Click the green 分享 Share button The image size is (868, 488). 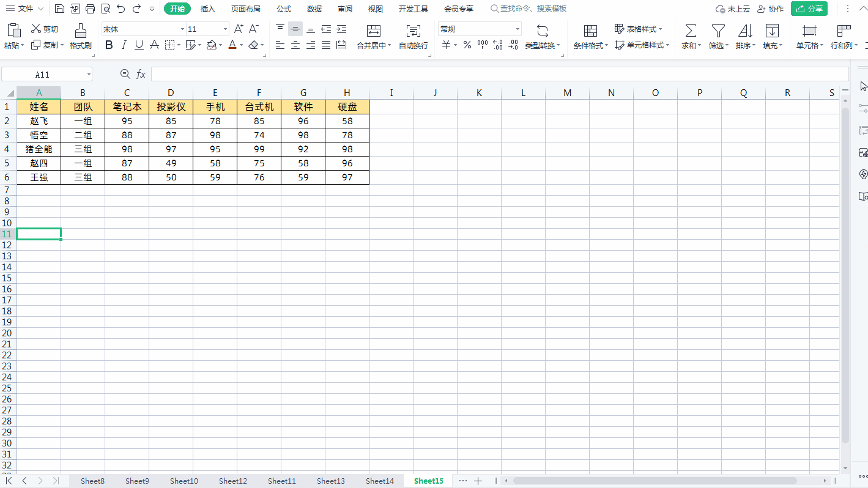pos(809,9)
